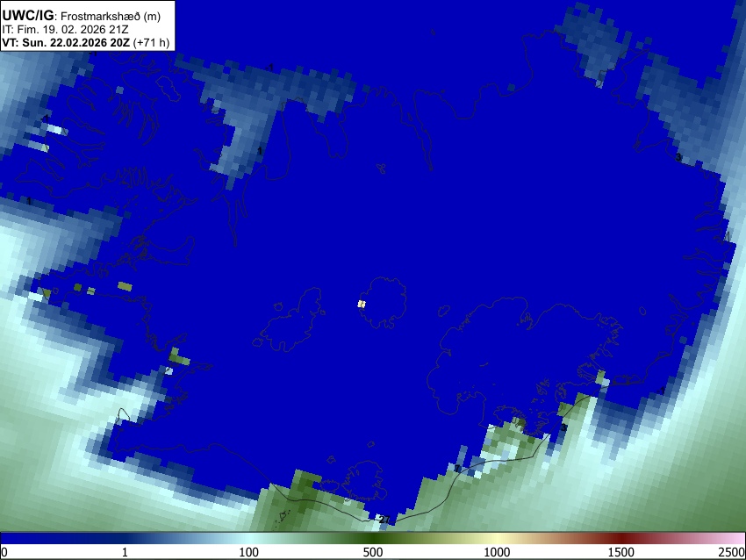Viewport: 746px width, 560px height.
Task: Click the 2500 label on the color scale
Action: click(732, 552)
